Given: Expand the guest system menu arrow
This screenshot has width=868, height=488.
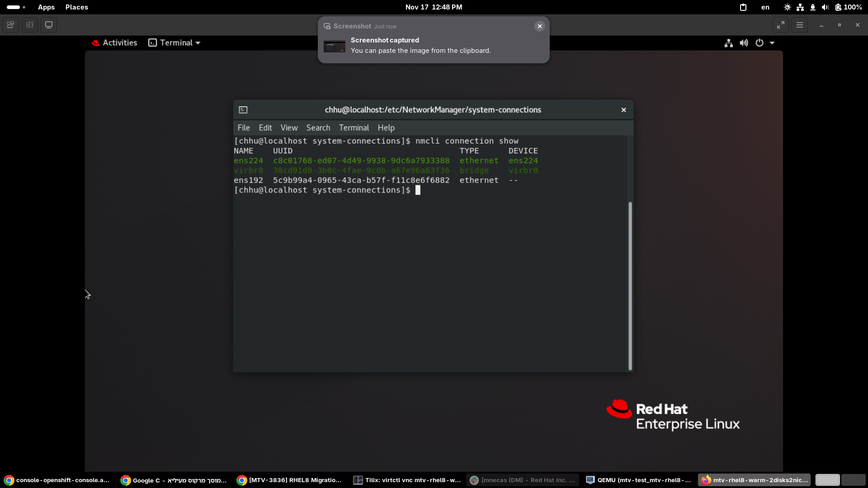Looking at the screenshot, I should point(772,43).
